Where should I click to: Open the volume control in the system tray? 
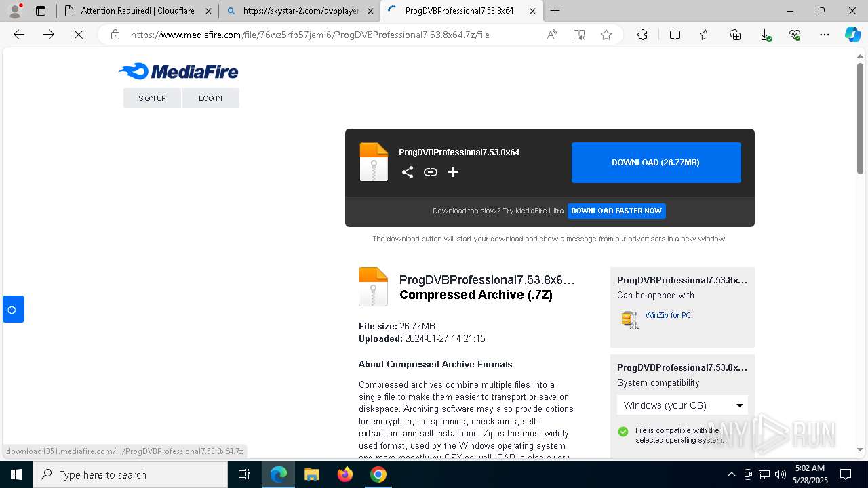tap(780, 474)
